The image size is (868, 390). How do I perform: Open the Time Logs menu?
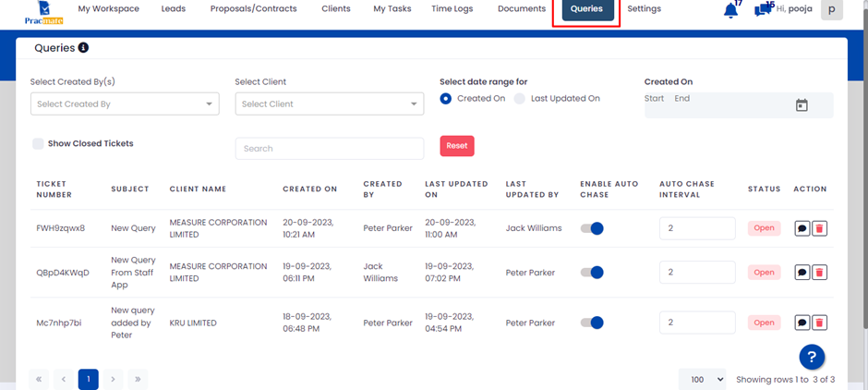click(453, 9)
